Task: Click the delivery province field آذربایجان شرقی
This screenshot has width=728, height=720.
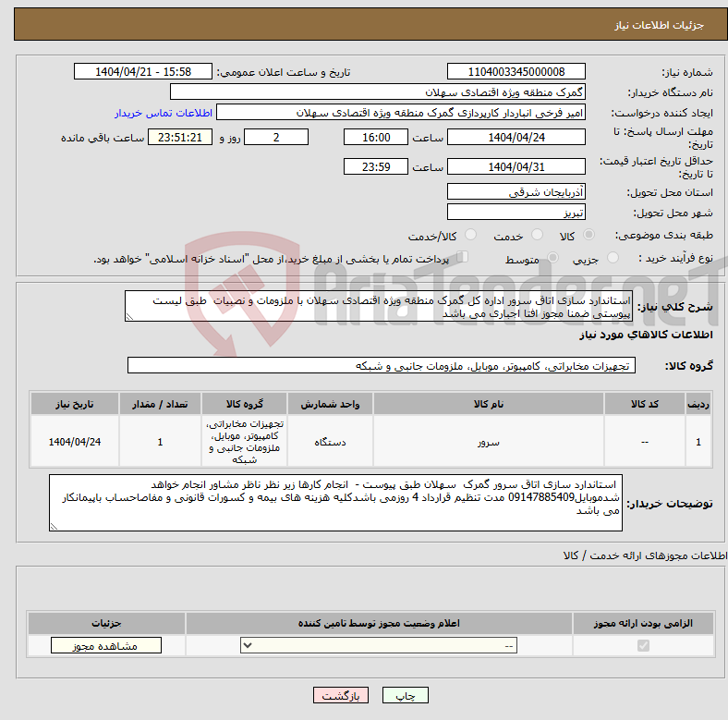Action: 516,191
